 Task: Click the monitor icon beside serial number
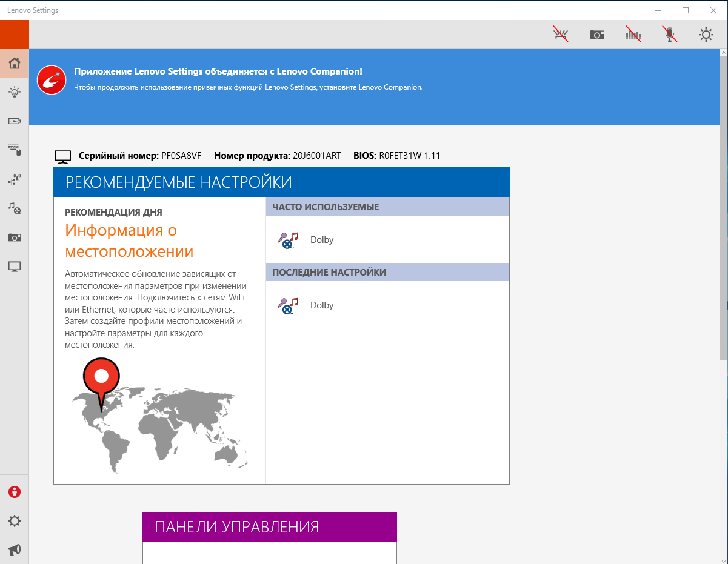coord(63,156)
